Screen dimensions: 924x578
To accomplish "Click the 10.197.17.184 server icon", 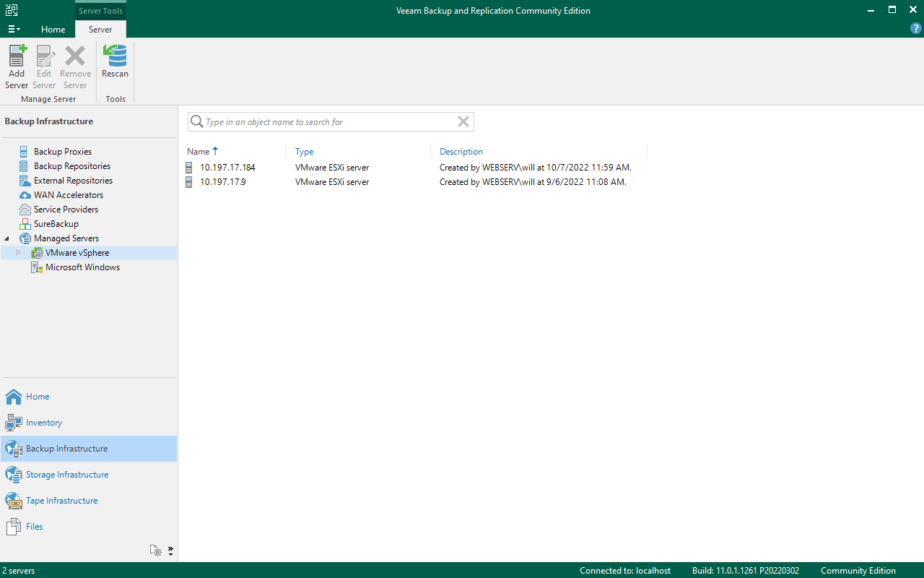I will (x=189, y=168).
